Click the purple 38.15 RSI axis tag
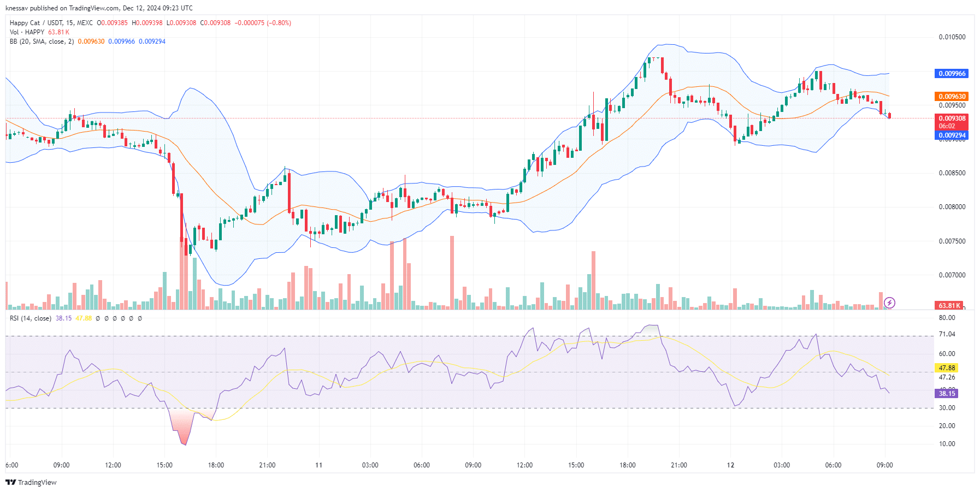This screenshot has height=492, width=980. pyautogui.click(x=947, y=394)
